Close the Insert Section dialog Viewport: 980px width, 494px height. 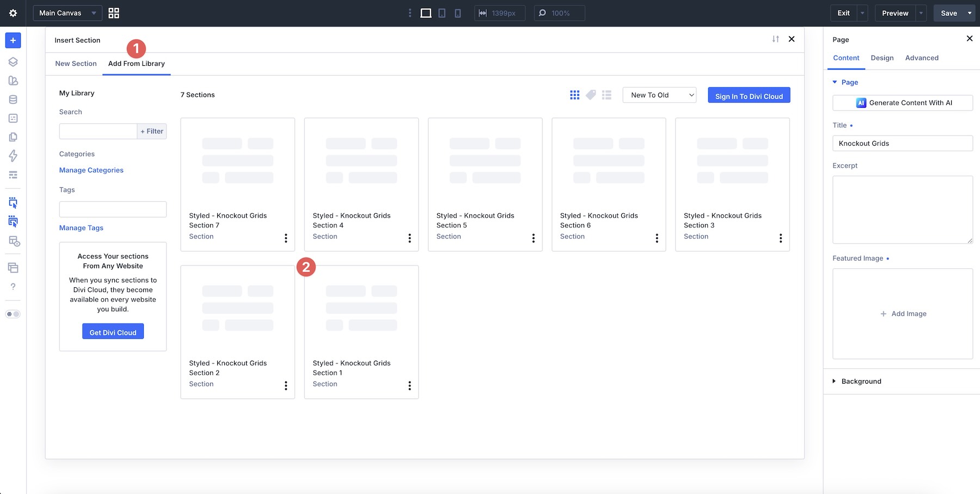[792, 39]
